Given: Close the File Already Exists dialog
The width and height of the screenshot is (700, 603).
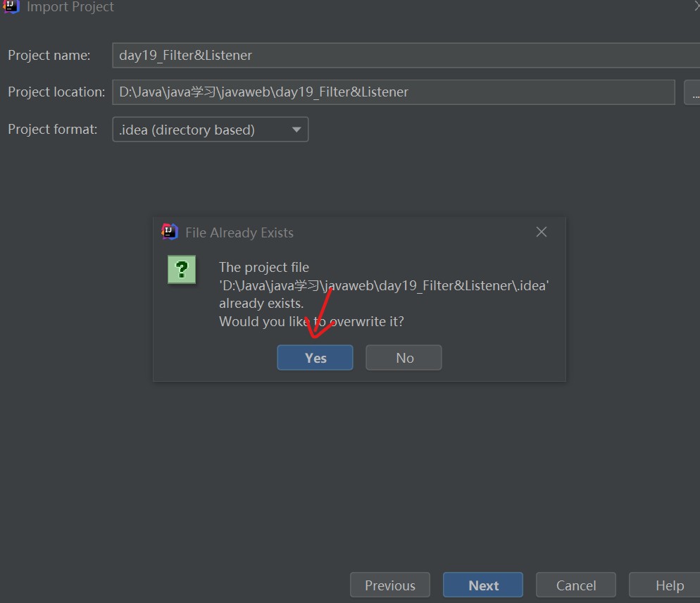Looking at the screenshot, I should click(x=541, y=232).
